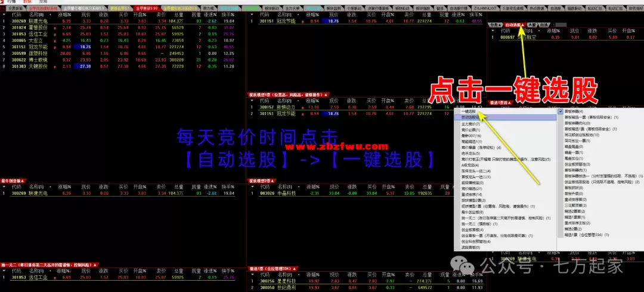Select 重点排序主板(2) submenu item

click(577, 223)
